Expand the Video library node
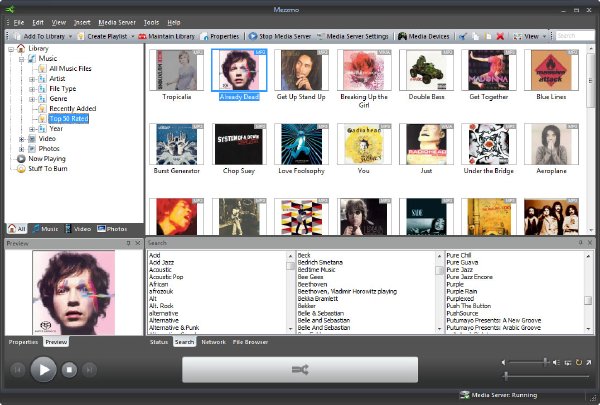The image size is (600, 405). [22, 139]
